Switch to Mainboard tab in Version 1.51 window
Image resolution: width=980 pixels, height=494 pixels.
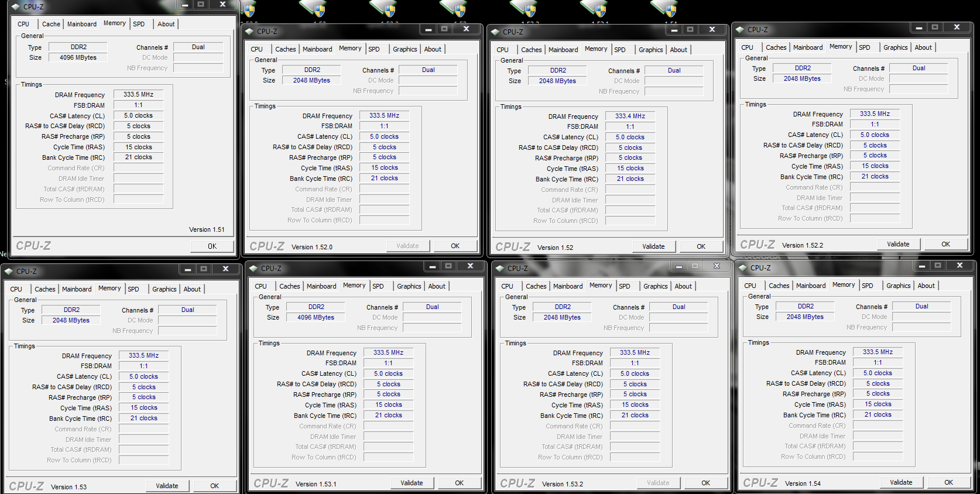click(82, 24)
